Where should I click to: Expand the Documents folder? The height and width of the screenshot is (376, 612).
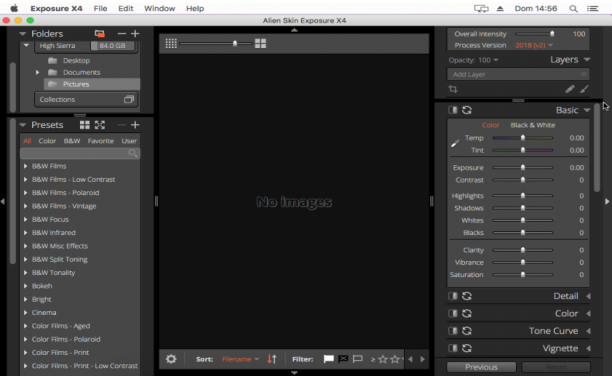pyautogui.click(x=37, y=72)
